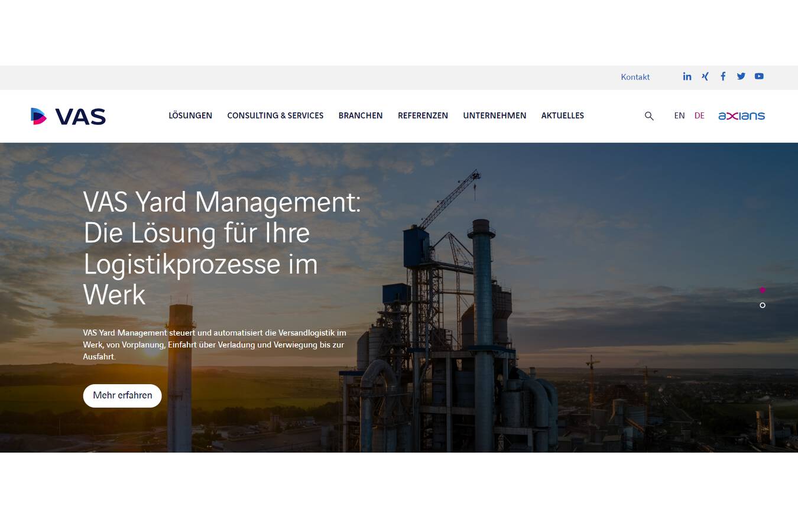The image size is (798, 532).
Task: Click the VAS logo
Action: click(68, 116)
